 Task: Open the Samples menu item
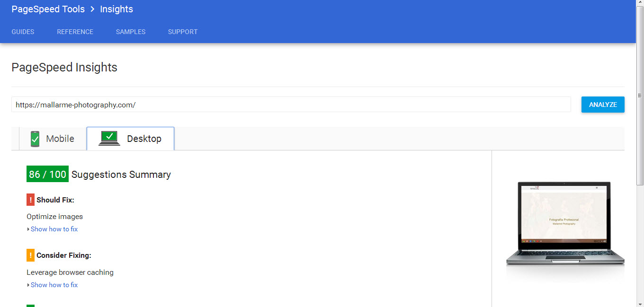(131, 32)
